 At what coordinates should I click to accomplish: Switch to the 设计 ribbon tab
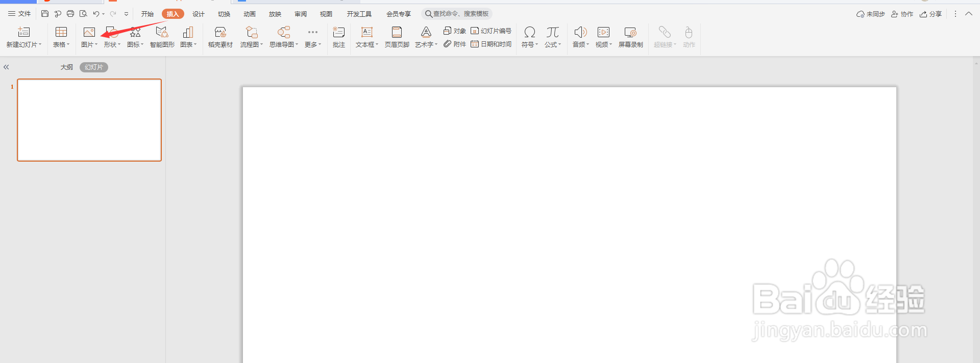[199, 14]
